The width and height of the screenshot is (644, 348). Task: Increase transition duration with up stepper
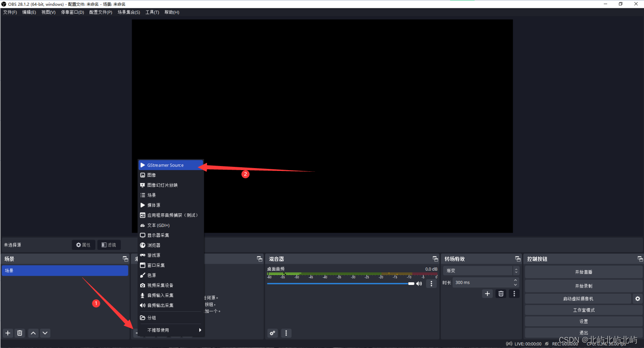515,280
